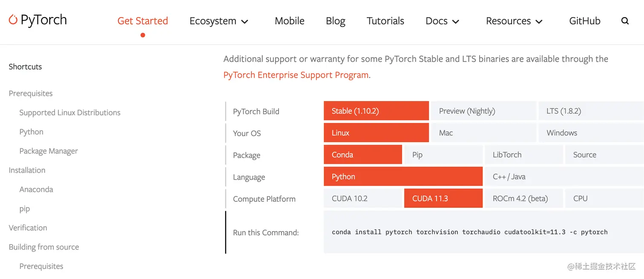This screenshot has width=644, height=279.
Task: Open the Blog page
Action: 336,21
